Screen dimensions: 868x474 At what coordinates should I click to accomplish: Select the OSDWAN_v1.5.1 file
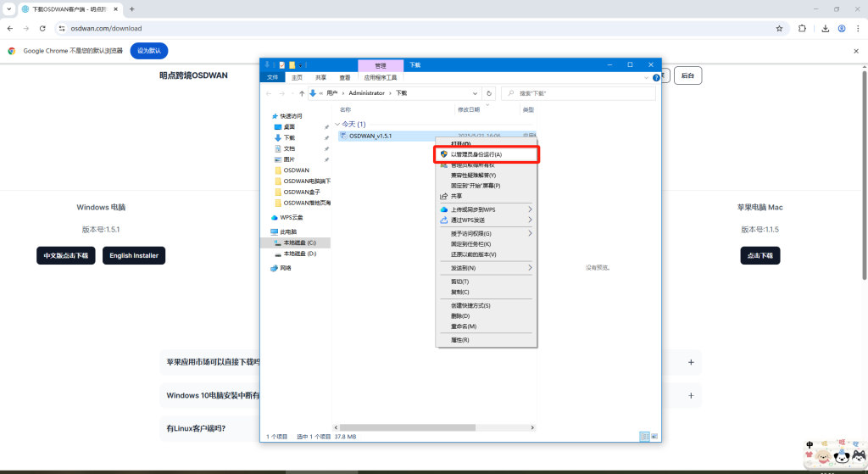coord(370,136)
